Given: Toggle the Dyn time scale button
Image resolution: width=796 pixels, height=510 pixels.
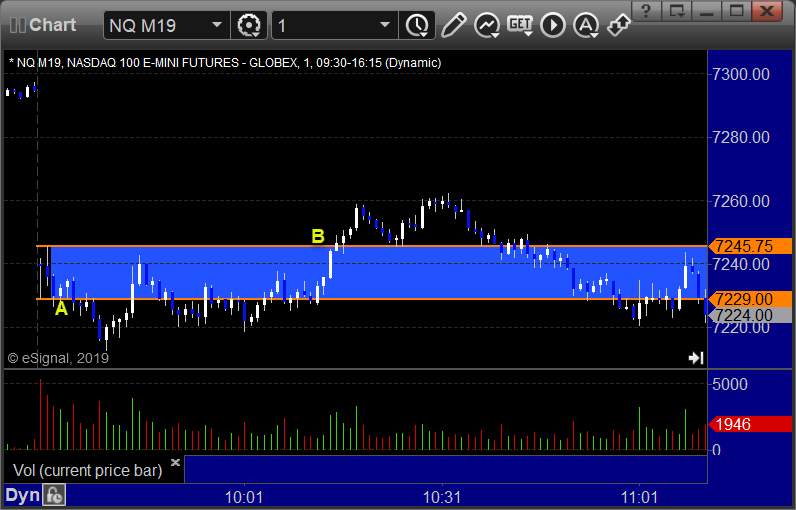Looking at the screenshot, I should coord(22,495).
